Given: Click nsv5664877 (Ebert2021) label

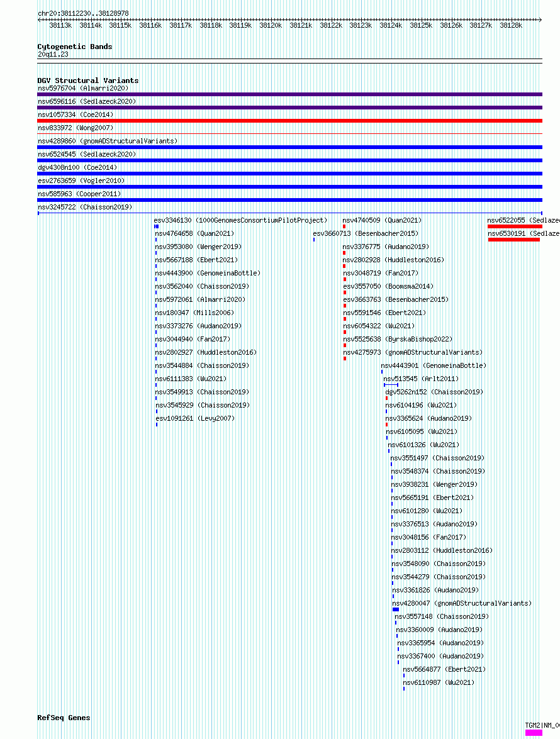Looking at the screenshot, I should point(444,669).
